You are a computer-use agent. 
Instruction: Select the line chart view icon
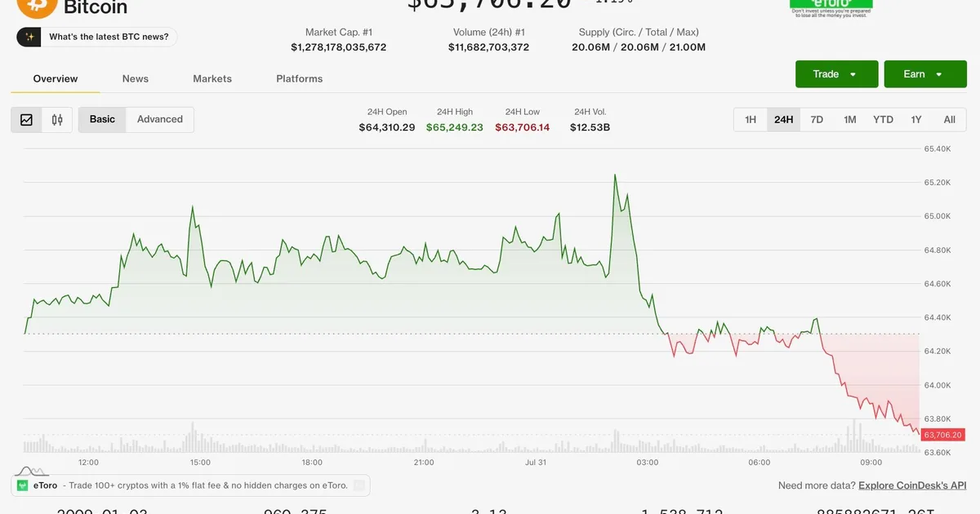26,120
